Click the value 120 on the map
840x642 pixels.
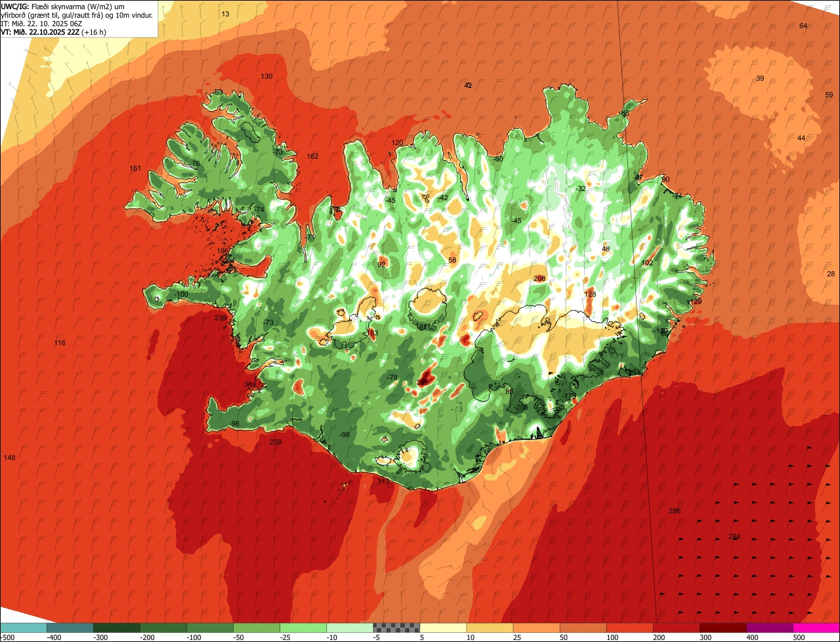[x=397, y=142]
